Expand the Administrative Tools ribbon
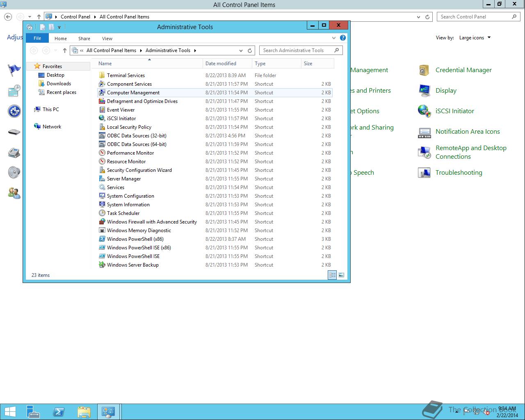This screenshot has width=525, height=420. [x=333, y=38]
